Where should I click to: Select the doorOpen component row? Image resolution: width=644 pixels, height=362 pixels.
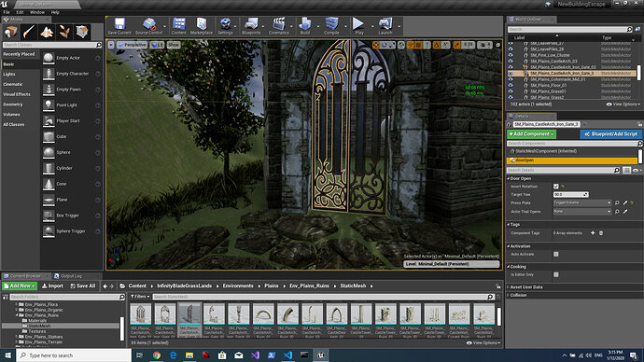[572, 160]
